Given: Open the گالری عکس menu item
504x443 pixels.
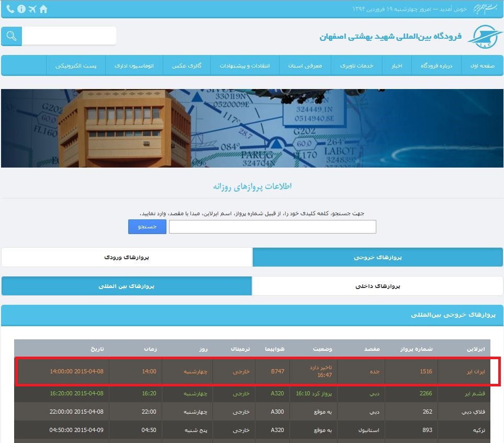Looking at the screenshot, I should 186,65.
